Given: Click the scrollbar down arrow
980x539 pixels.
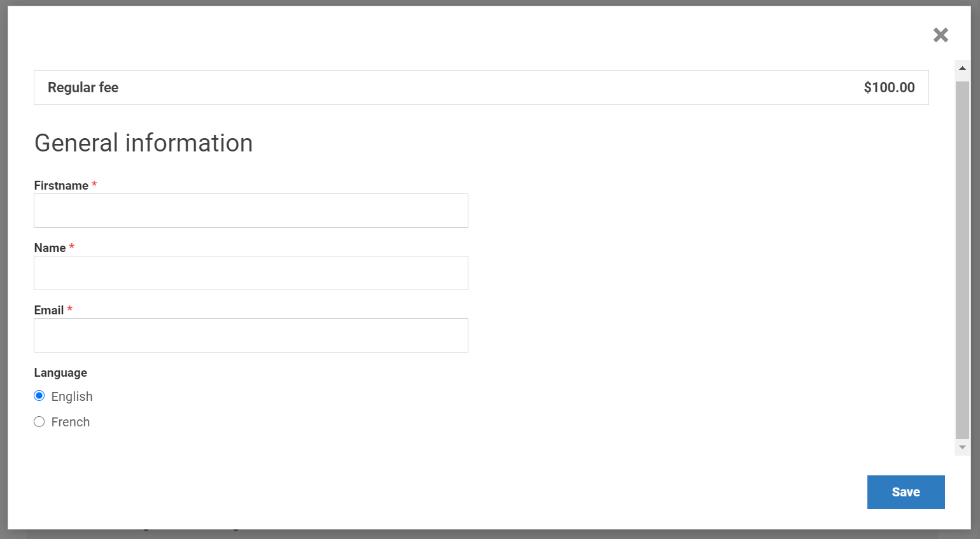Looking at the screenshot, I should click(962, 447).
